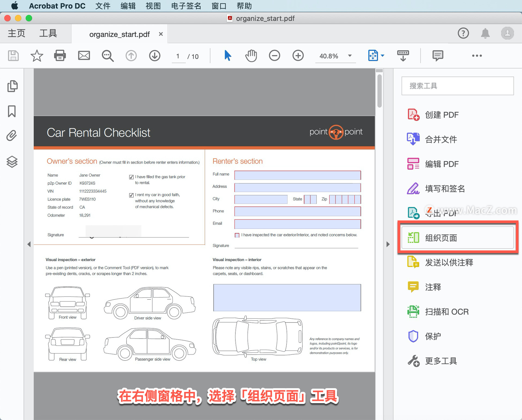The width and height of the screenshot is (522, 420).
Task: Click the 搜索工具 search field
Action: [x=457, y=86]
